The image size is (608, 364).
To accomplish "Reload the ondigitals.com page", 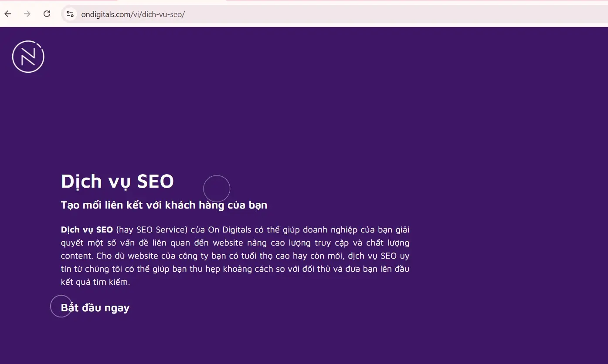I will [47, 14].
